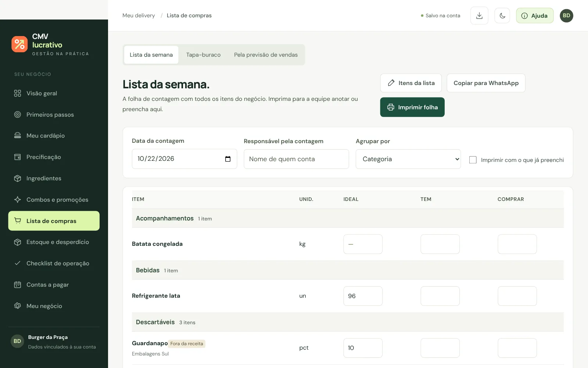Navigate to Precificação in the sidebar
The width and height of the screenshot is (588, 368).
pos(54,157)
